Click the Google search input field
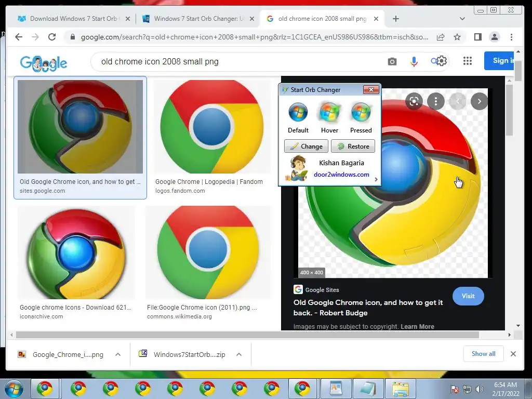The width and height of the screenshot is (532, 399). (237, 62)
